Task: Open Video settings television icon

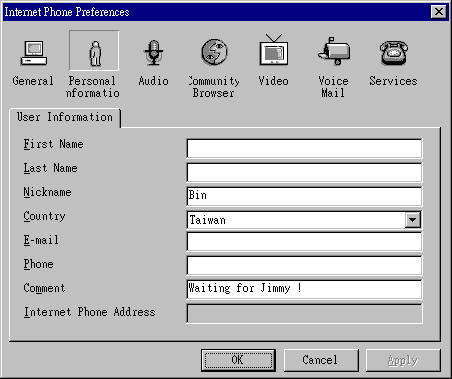Action: (274, 50)
